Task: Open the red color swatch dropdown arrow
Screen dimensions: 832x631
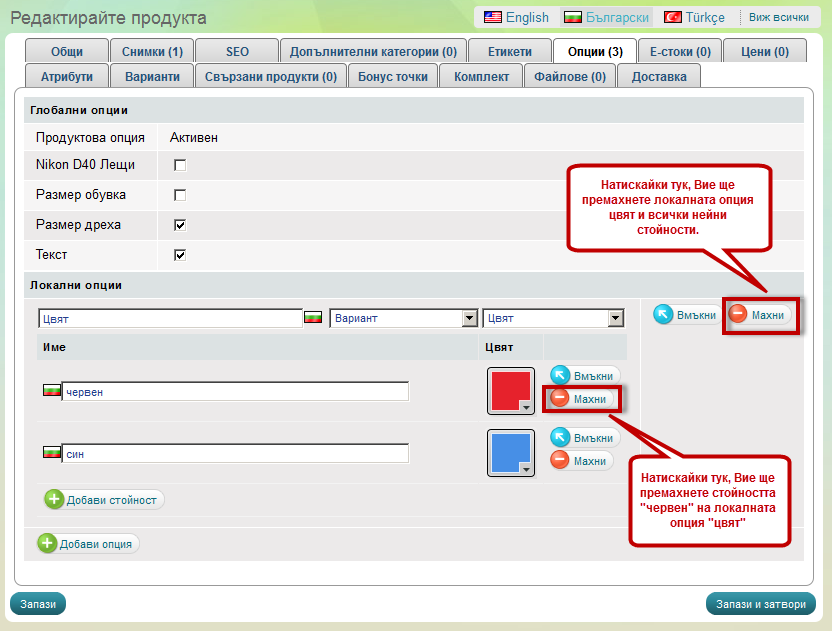Action: 526,406
